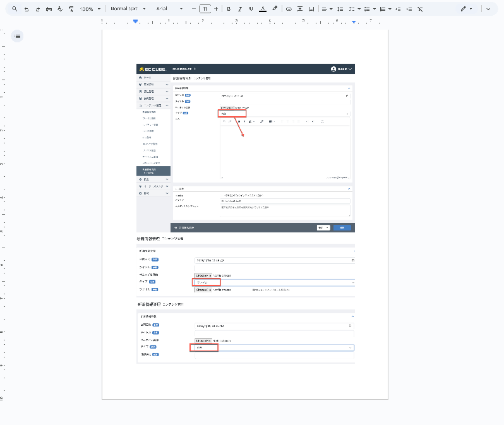The width and height of the screenshot is (504, 425).
Task: Insert a link with the link icon
Action: click(289, 9)
